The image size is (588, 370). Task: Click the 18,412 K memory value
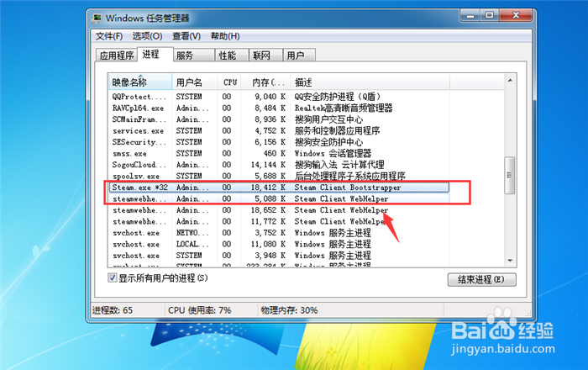pos(268,188)
